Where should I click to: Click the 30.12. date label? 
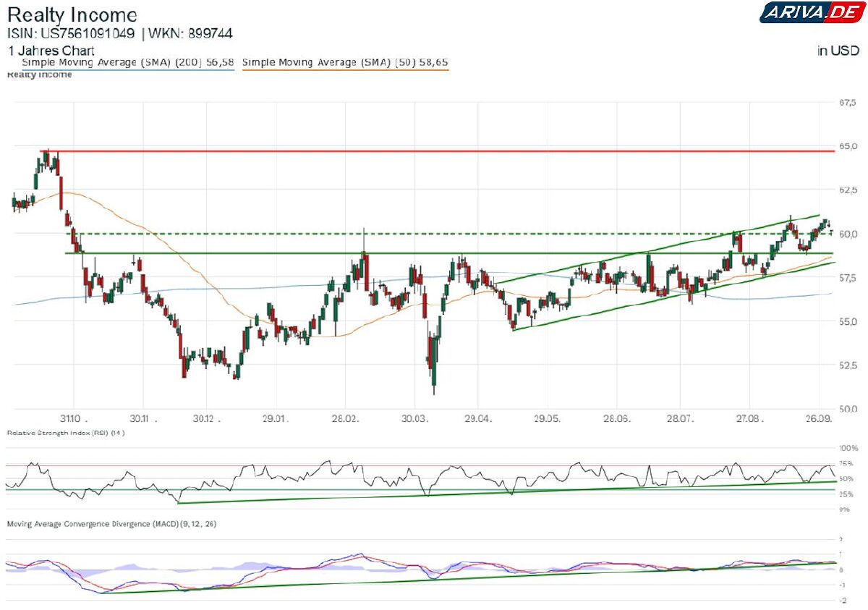[205, 418]
